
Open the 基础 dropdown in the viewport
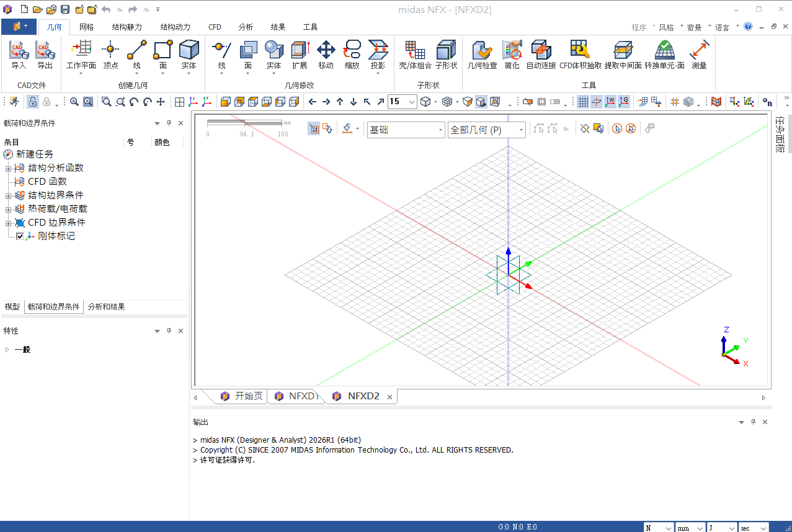coord(440,130)
